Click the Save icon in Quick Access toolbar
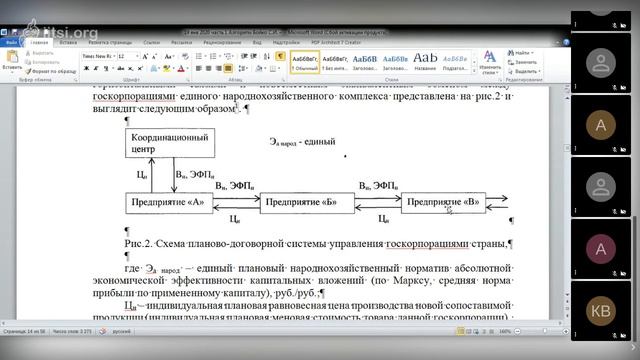This screenshot has height=360, width=640. pyautogui.click(x=14, y=32)
